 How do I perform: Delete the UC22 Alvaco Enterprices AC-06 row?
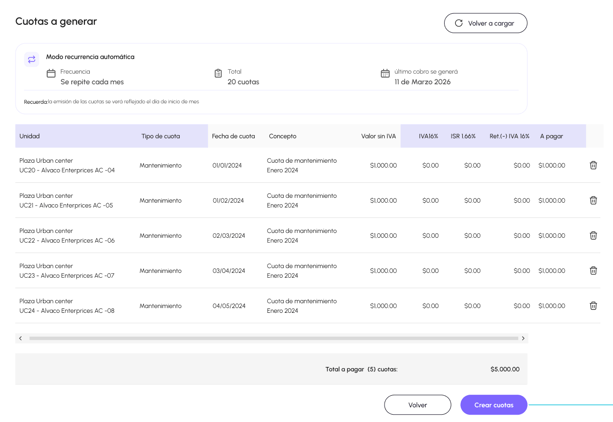click(x=593, y=235)
